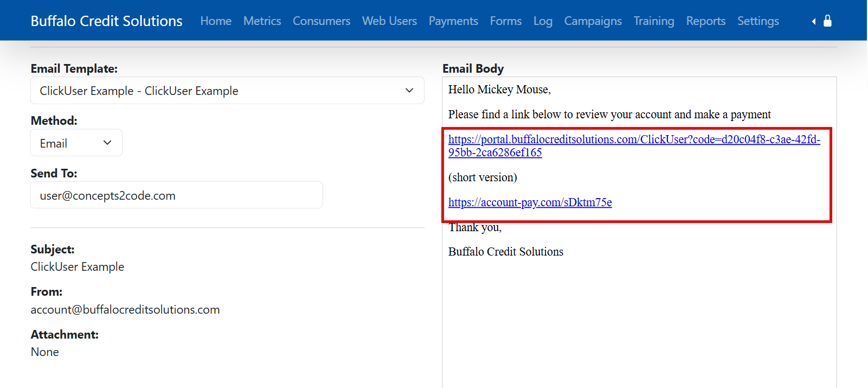Open the Reports menu item
This screenshot has height=388, width=868.
[x=706, y=21]
